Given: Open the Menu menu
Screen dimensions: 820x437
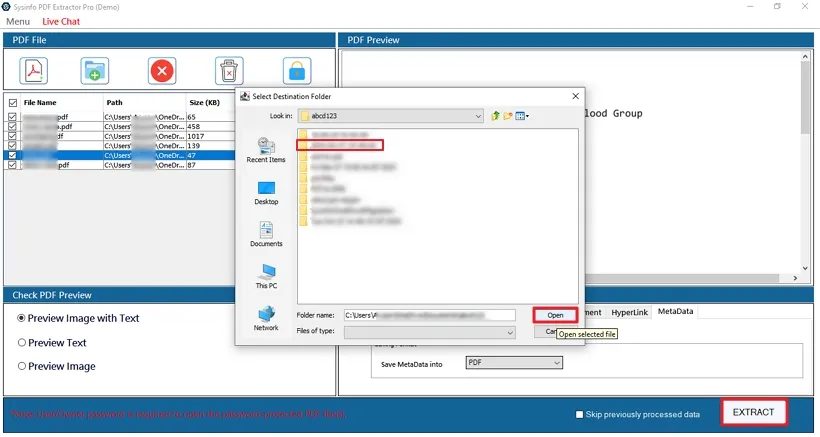Looking at the screenshot, I should (18, 21).
